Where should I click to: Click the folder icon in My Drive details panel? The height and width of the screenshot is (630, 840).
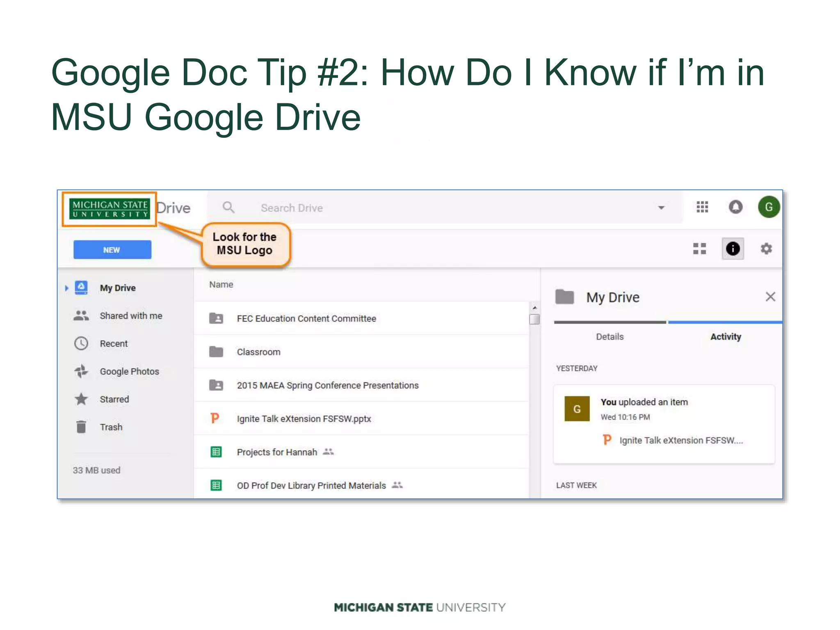pyautogui.click(x=565, y=297)
